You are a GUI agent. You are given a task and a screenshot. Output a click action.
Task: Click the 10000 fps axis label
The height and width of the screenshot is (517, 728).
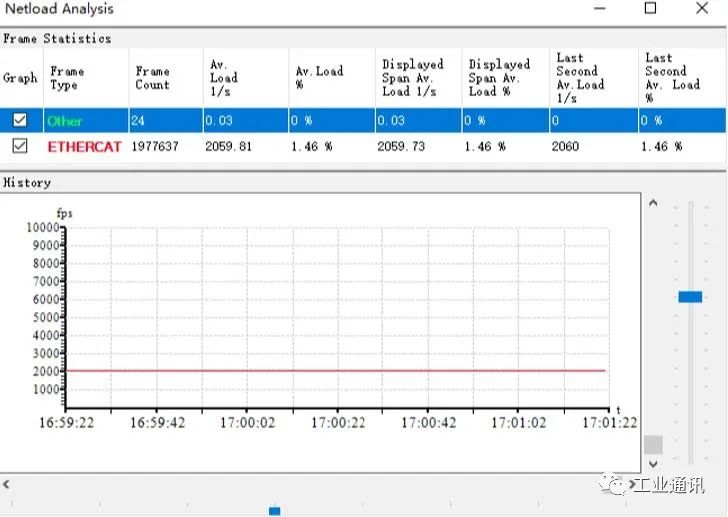pyautogui.click(x=43, y=227)
